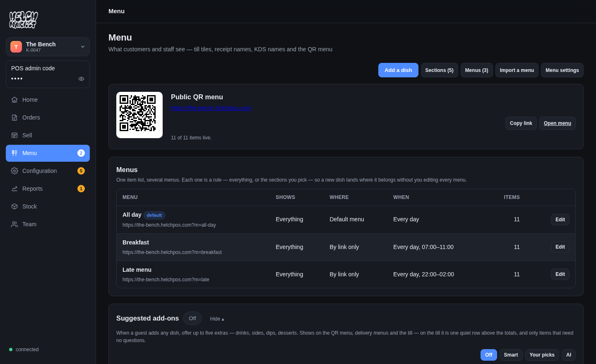Click '11 of 11 items live.' text
Image resolution: width=596 pixels, height=364 pixels.
(191, 138)
